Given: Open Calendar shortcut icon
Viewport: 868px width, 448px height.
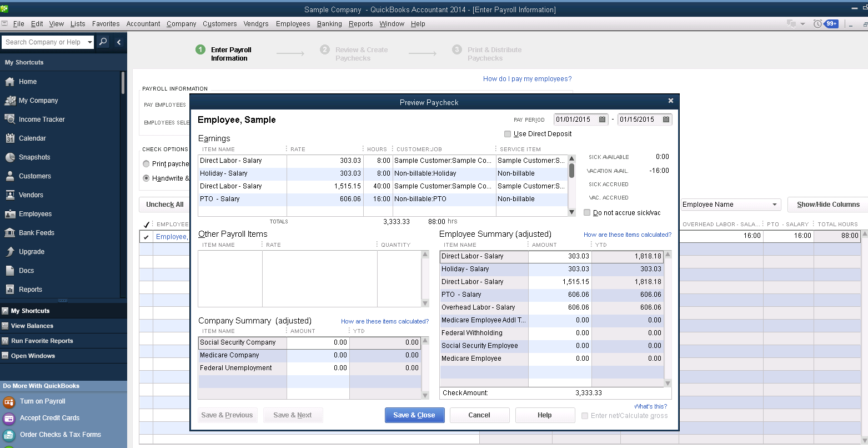Looking at the screenshot, I should tap(10, 138).
